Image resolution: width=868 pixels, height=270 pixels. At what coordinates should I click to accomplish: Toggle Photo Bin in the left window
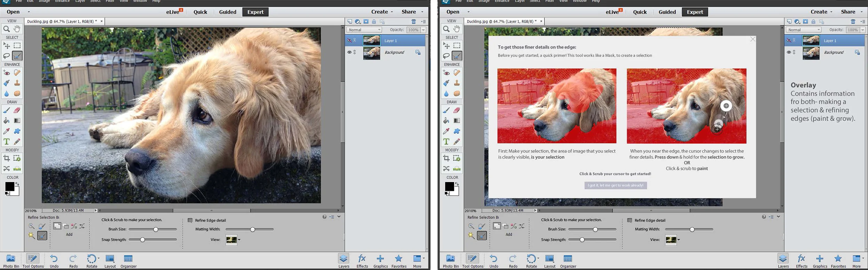(x=11, y=261)
